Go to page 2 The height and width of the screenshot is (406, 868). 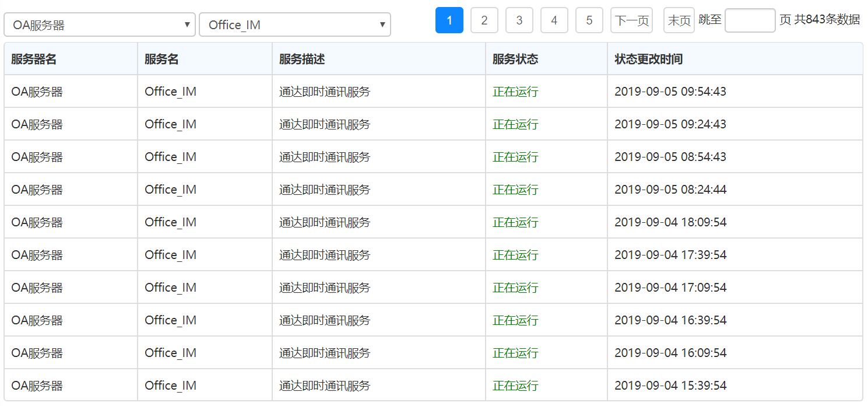pos(484,20)
